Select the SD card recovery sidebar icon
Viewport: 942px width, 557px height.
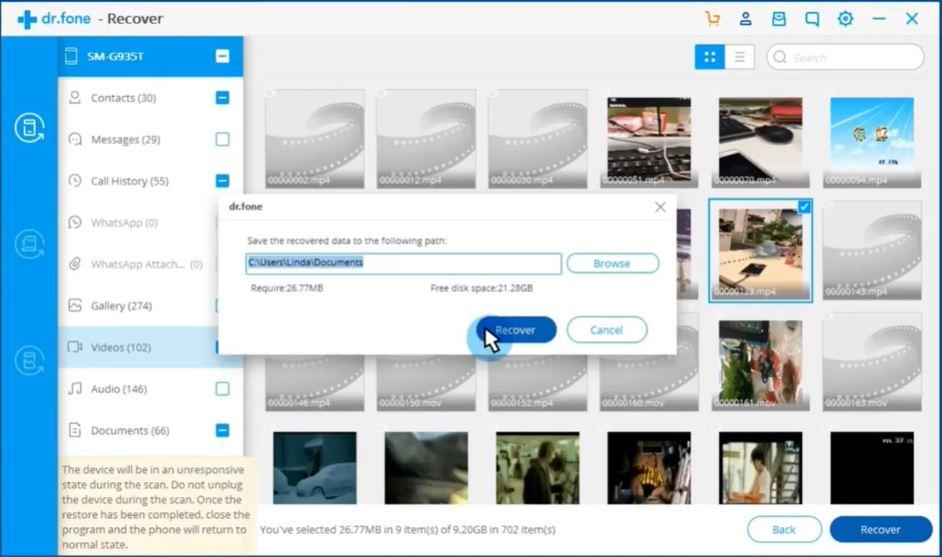(x=29, y=244)
